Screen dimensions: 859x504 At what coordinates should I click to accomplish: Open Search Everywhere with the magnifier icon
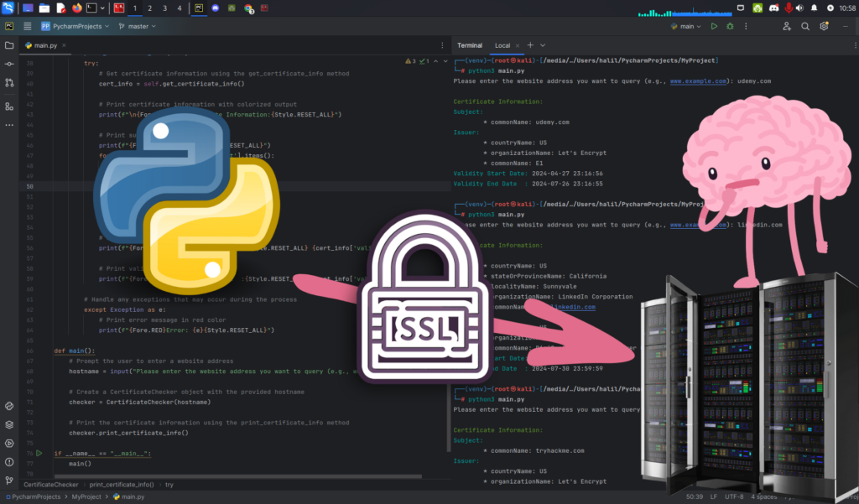[x=804, y=26]
